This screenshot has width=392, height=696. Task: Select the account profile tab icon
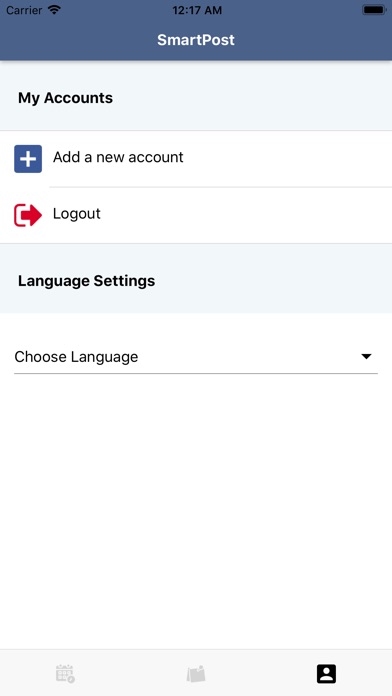326,674
